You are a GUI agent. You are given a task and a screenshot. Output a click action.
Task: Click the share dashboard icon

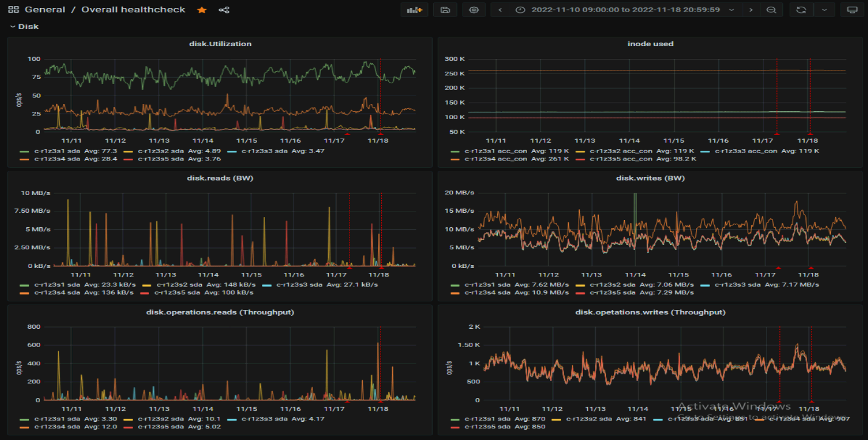tap(224, 10)
